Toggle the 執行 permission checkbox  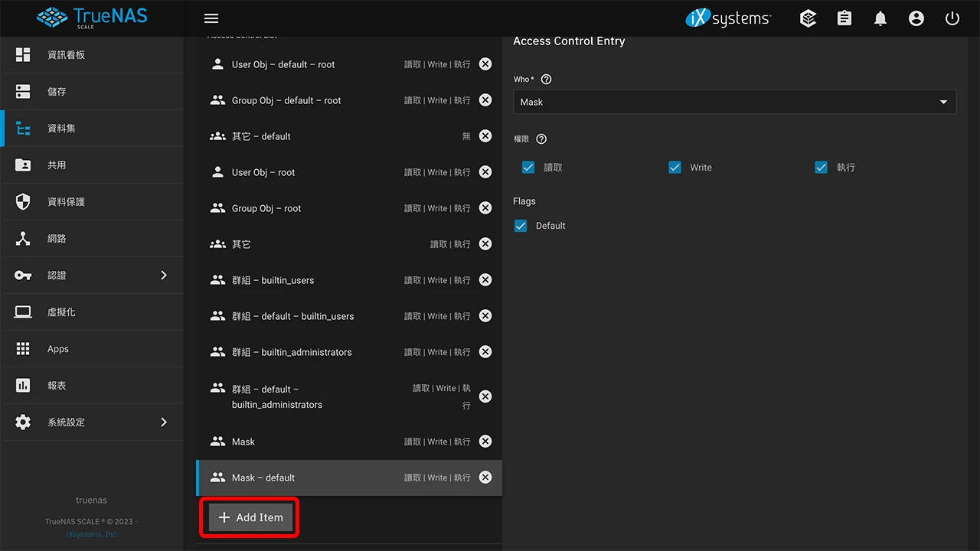822,168
